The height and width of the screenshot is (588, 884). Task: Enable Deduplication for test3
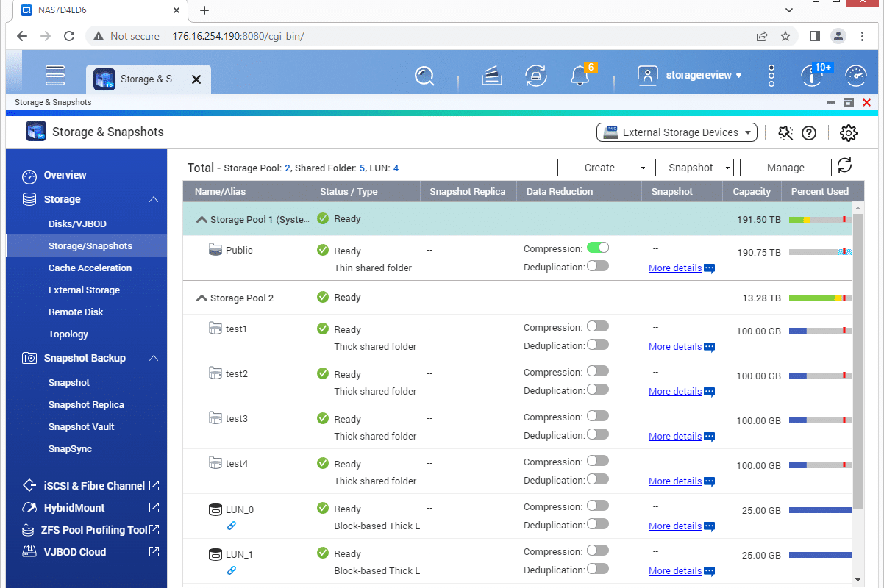tap(598, 434)
